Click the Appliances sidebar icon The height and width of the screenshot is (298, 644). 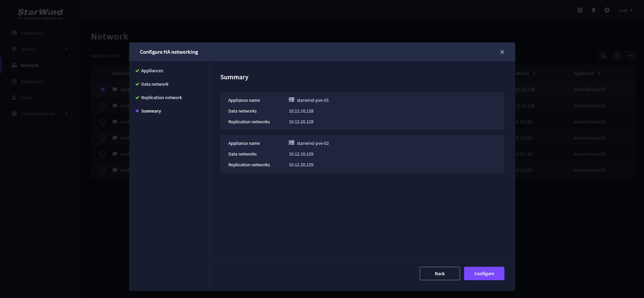click(14, 81)
